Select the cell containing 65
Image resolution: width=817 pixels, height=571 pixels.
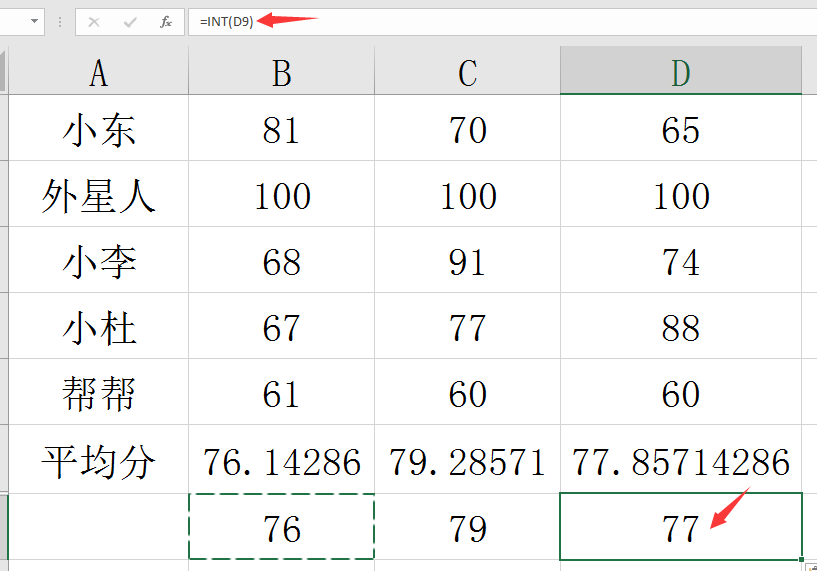(680, 128)
